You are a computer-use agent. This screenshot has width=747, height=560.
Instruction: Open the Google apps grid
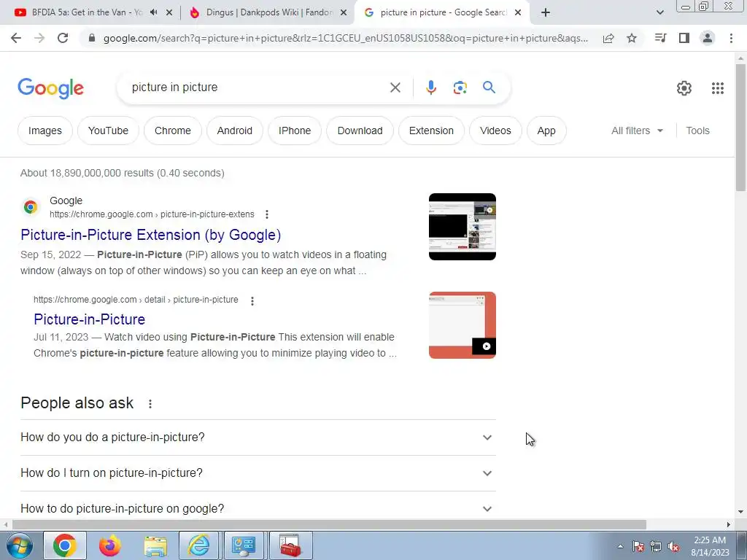(x=718, y=88)
